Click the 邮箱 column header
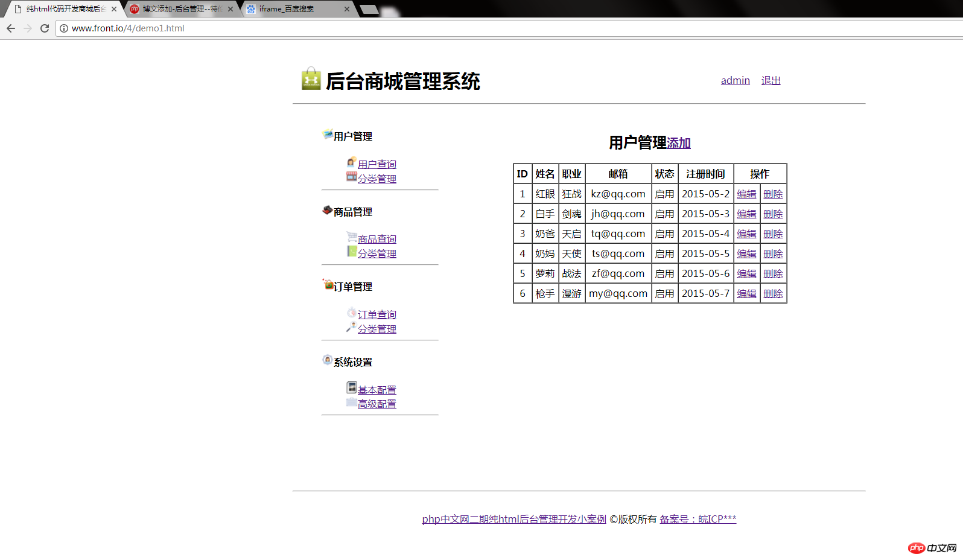 coord(618,174)
